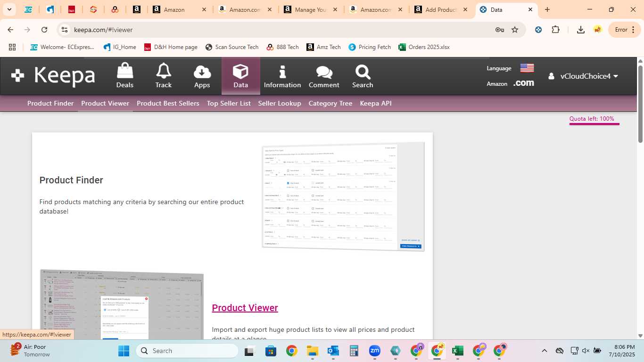Open the tab search dropdown arrow
Screen dimensions: 644x362
9,9
